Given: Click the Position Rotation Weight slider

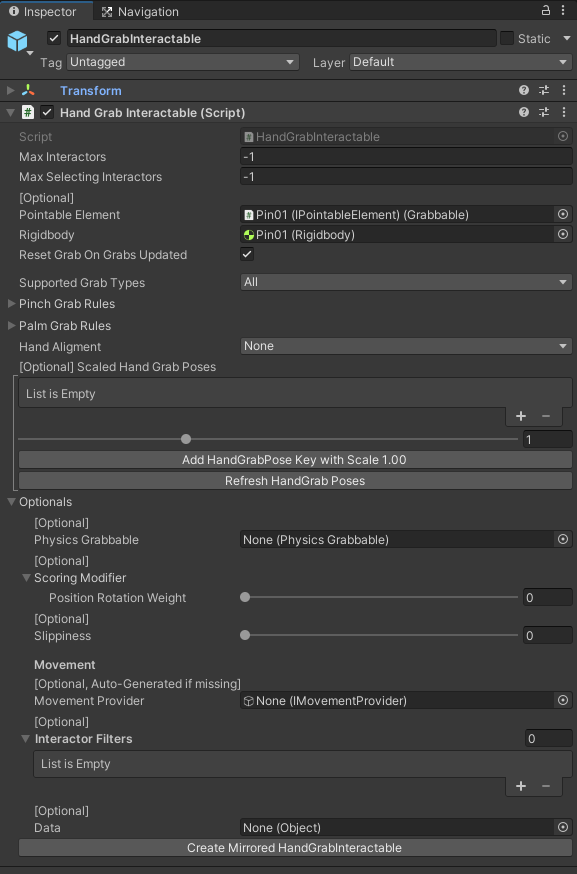Looking at the screenshot, I should click(381, 598).
